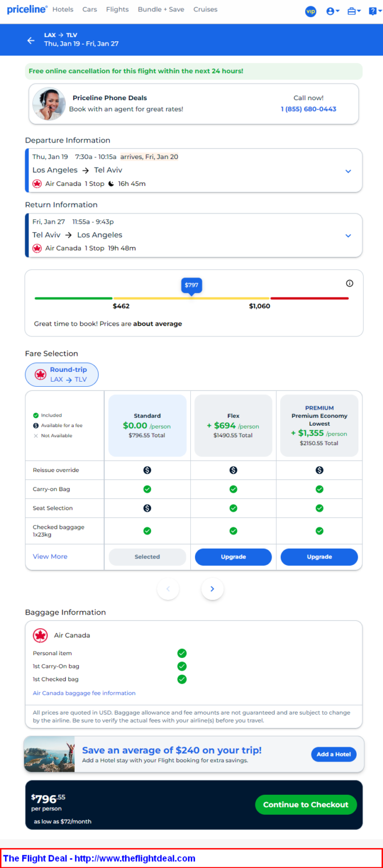Open the account profile menu icon

click(x=332, y=11)
